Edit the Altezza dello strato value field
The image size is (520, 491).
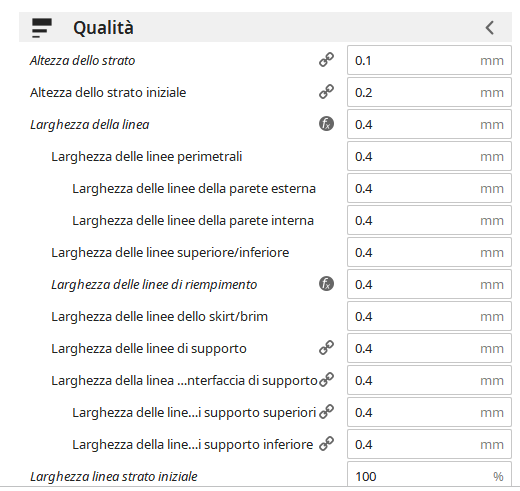tap(429, 60)
